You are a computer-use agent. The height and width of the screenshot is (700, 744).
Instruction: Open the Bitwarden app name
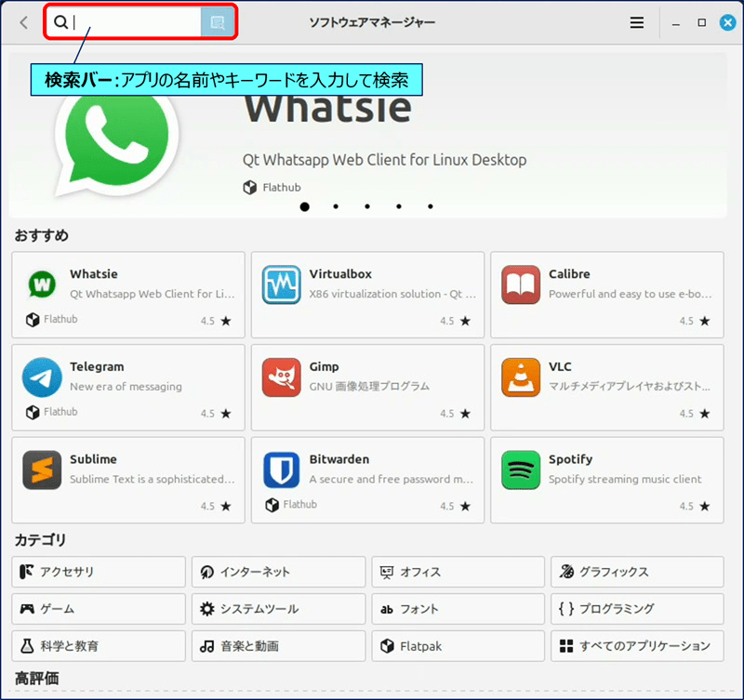pos(339,459)
